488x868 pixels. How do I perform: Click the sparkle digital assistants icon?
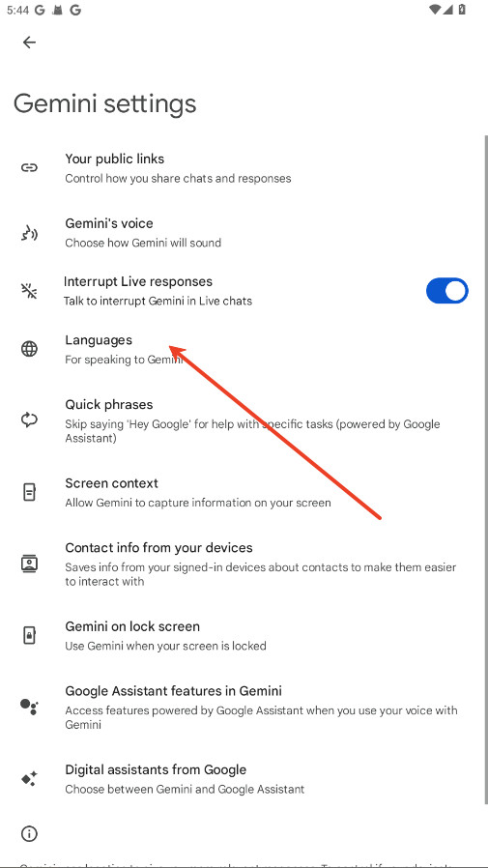tap(29, 779)
